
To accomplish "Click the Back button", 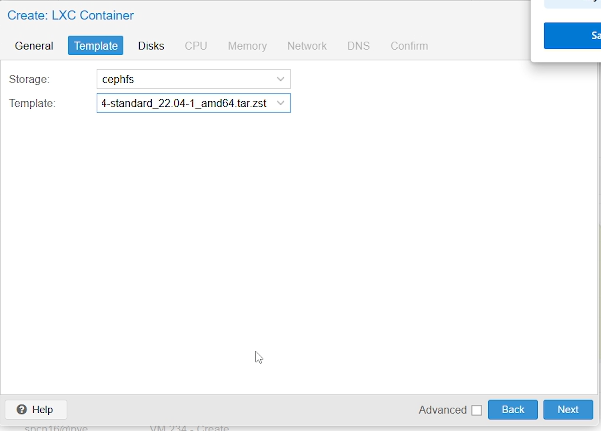I will point(513,410).
